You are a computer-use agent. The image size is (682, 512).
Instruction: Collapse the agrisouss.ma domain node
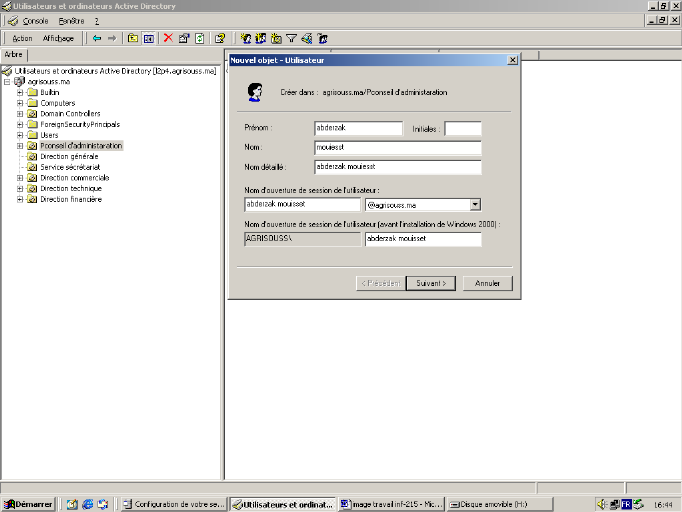(x=7, y=82)
